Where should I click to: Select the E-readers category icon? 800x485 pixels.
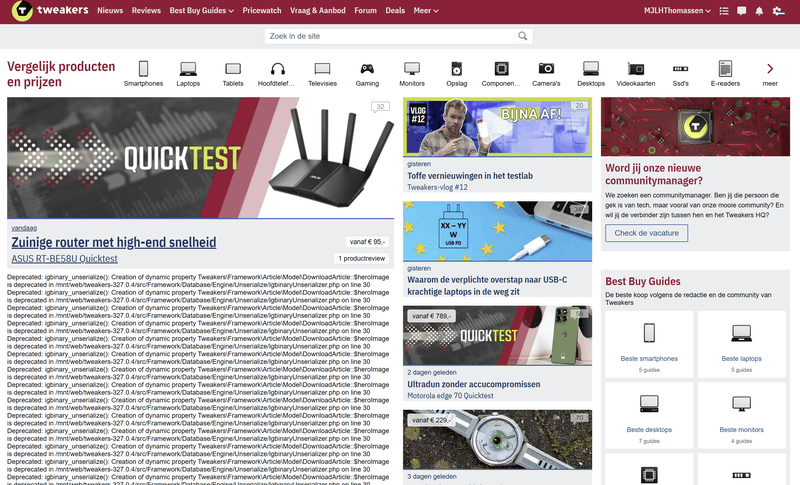726,68
